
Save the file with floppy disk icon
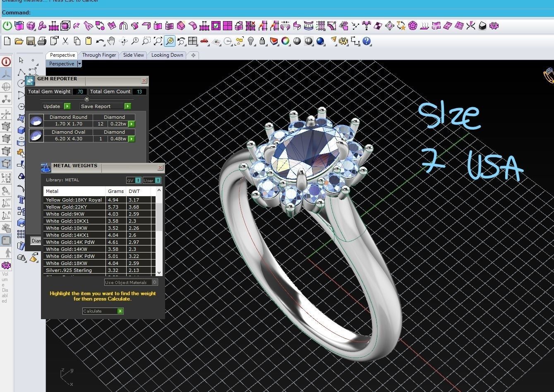click(x=30, y=41)
